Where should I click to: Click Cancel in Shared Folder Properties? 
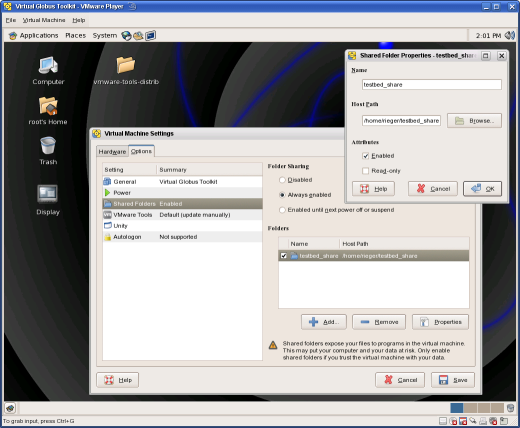click(x=433, y=189)
